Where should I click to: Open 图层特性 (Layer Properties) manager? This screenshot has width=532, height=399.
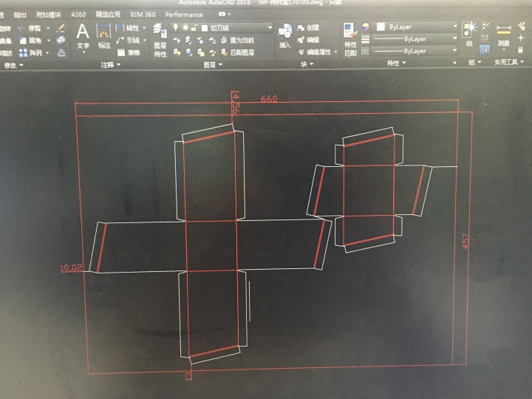point(160,40)
